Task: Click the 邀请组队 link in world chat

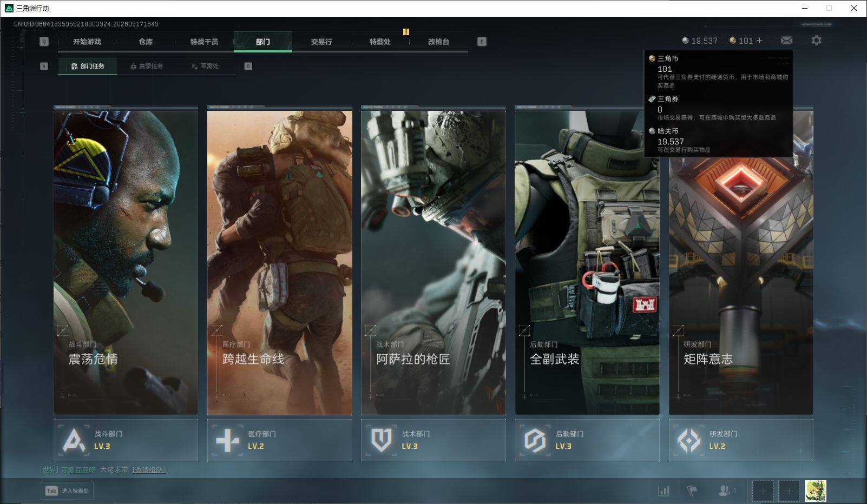Action: click(149, 470)
